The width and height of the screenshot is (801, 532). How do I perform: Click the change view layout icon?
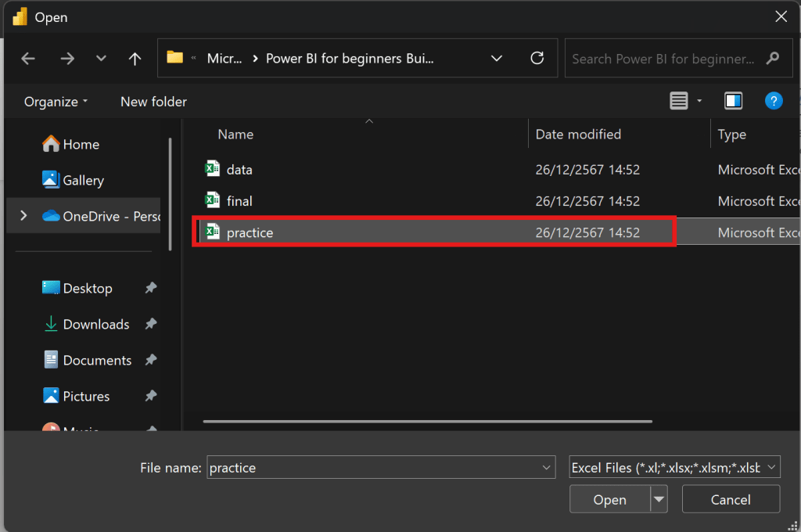point(679,101)
